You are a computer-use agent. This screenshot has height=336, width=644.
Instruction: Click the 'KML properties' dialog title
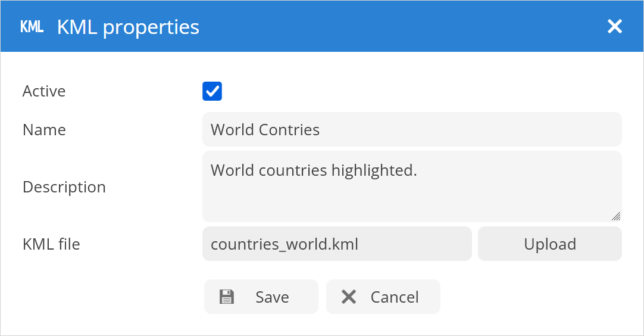coord(128,27)
